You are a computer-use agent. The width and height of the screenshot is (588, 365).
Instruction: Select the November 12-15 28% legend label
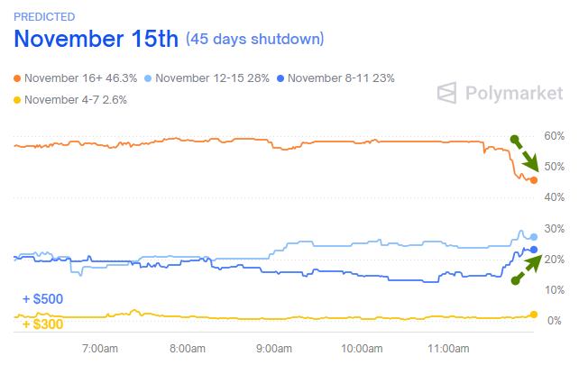[213, 78]
